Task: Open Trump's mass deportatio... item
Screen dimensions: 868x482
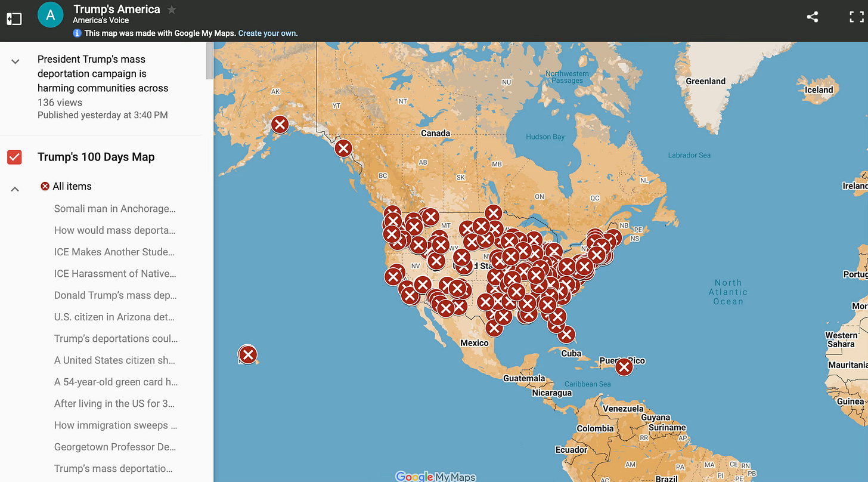Action: (113, 468)
